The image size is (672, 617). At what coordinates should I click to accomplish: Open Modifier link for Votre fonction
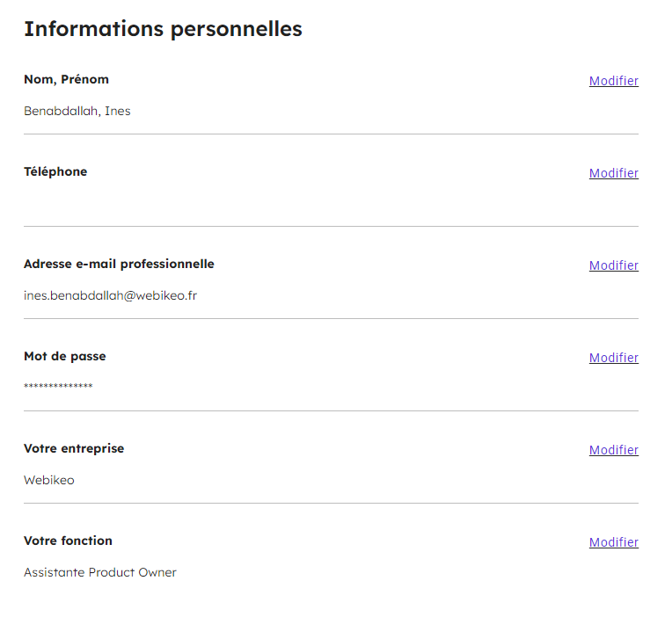tap(613, 542)
